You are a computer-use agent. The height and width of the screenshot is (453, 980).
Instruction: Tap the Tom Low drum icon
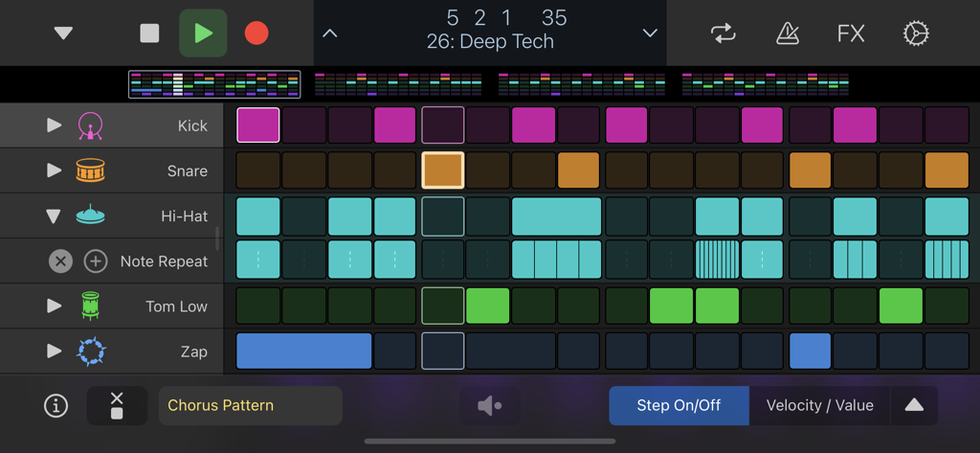tap(91, 306)
